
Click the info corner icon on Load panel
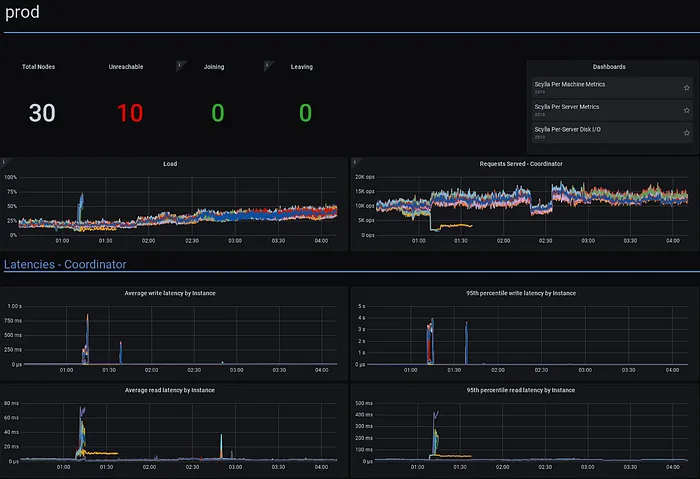[x=4, y=161]
